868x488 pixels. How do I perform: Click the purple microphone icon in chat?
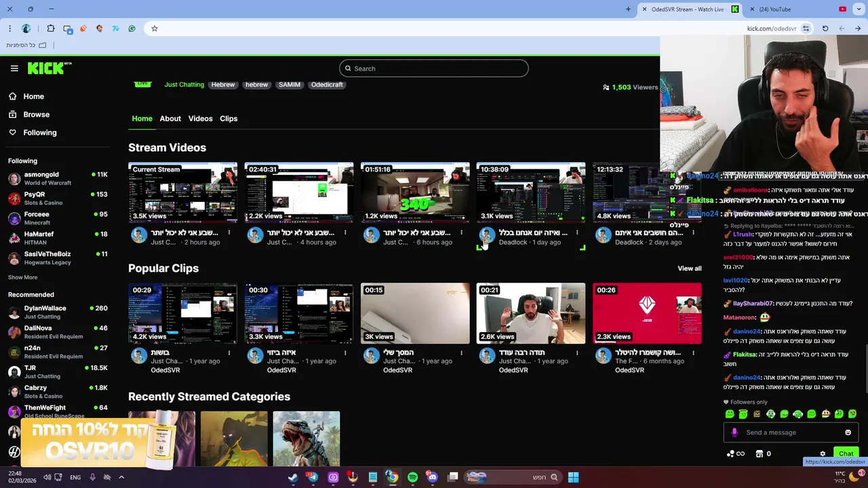click(734, 432)
